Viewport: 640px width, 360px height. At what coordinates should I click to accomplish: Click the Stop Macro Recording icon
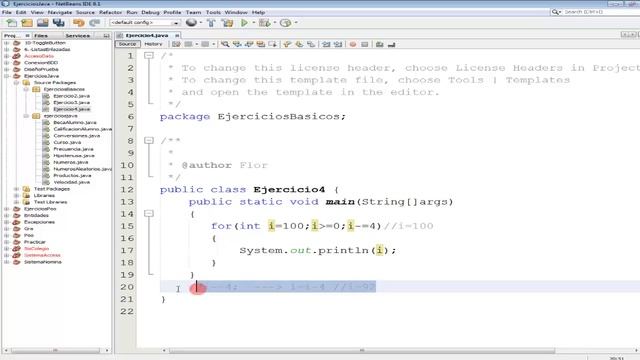tap(364, 44)
